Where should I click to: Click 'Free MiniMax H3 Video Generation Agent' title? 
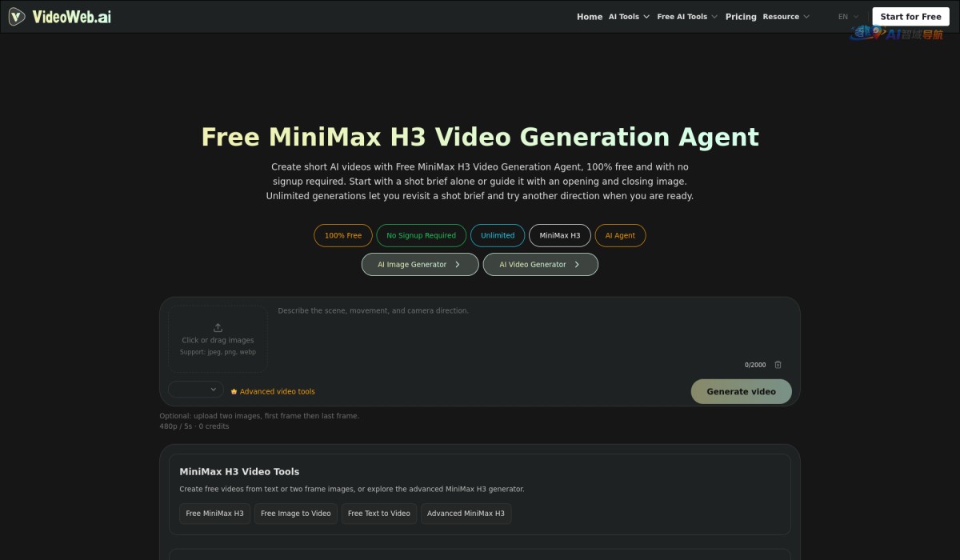coord(480,137)
